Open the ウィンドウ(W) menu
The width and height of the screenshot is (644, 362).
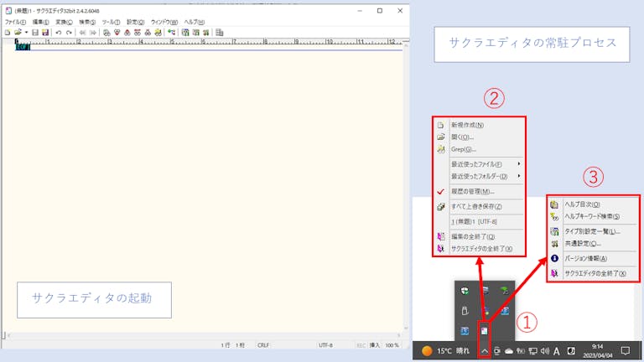click(164, 22)
